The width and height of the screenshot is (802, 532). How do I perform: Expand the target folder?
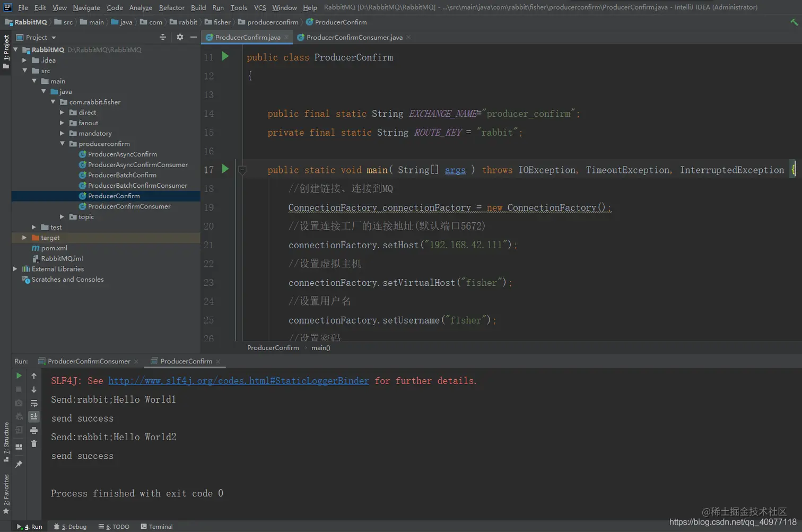coord(24,238)
